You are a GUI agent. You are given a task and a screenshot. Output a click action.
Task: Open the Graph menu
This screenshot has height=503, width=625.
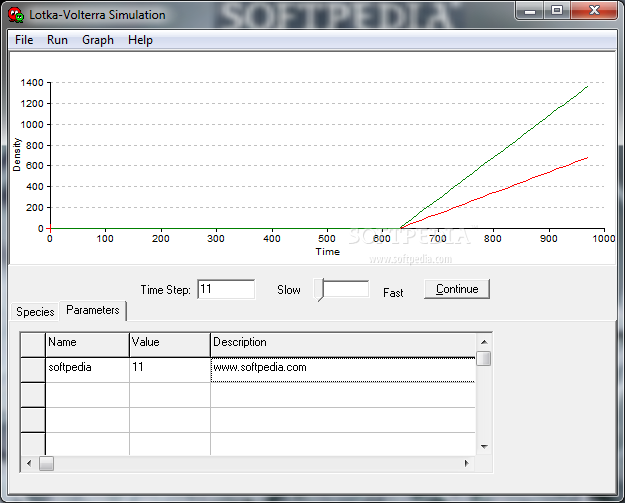pos(98,40)
